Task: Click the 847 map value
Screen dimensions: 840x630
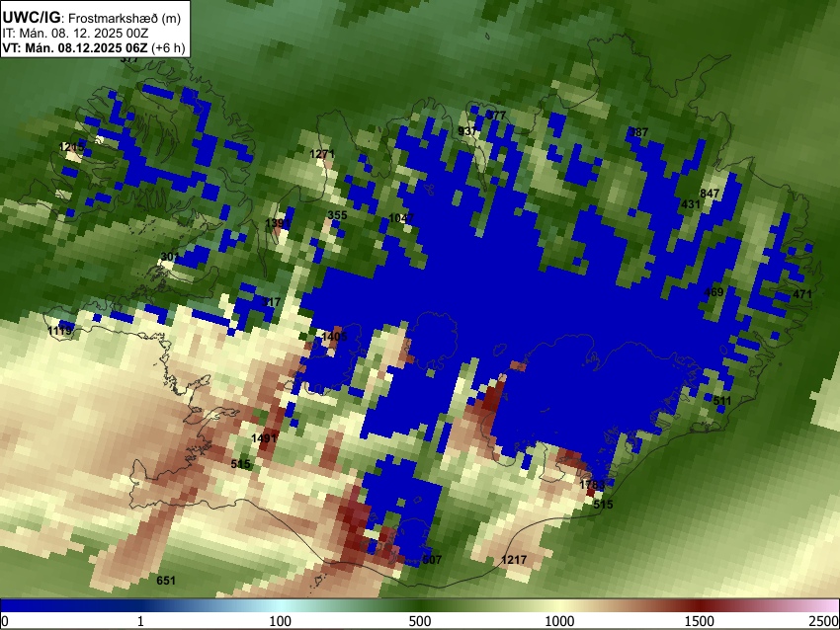Action: click(710, 194)
